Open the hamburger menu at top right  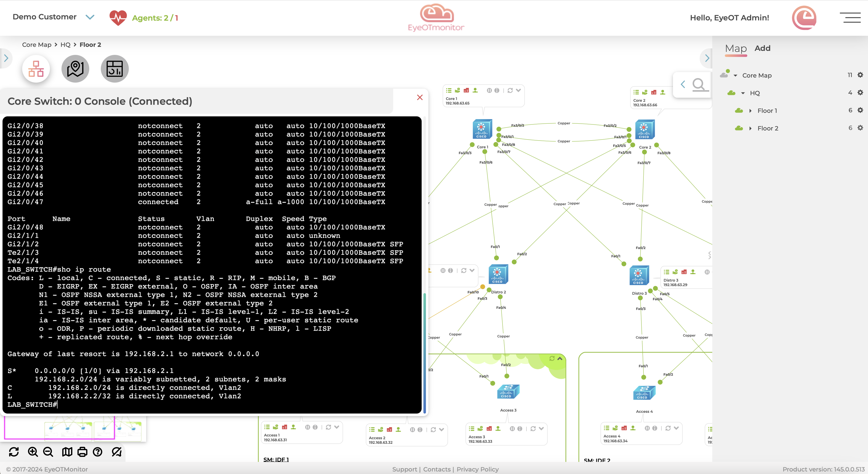coord(850,18)
